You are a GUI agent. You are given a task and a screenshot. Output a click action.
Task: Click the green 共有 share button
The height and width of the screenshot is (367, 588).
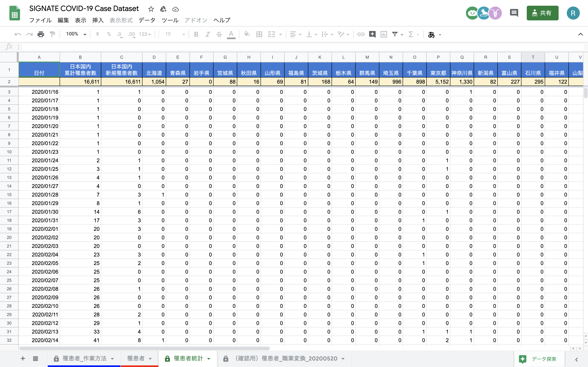542,13
